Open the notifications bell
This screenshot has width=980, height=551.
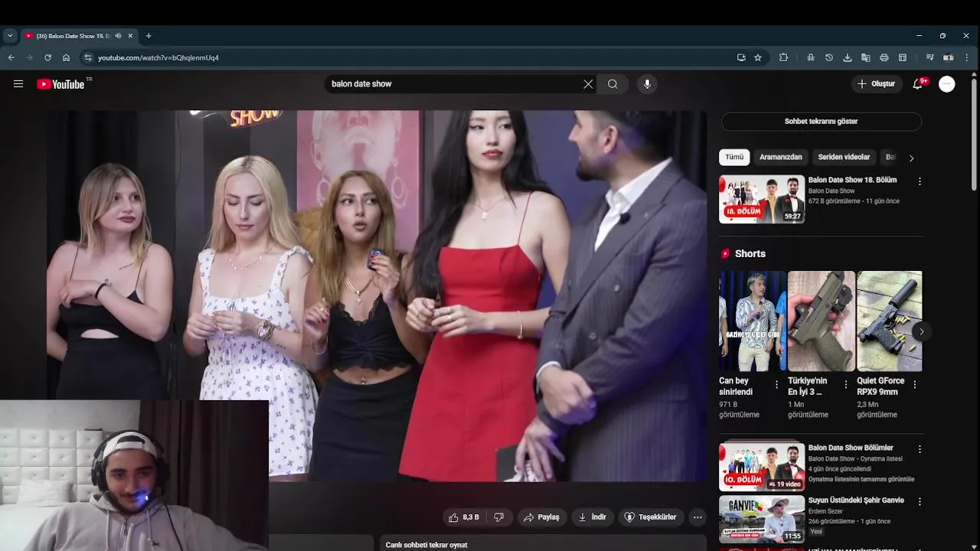918,84
